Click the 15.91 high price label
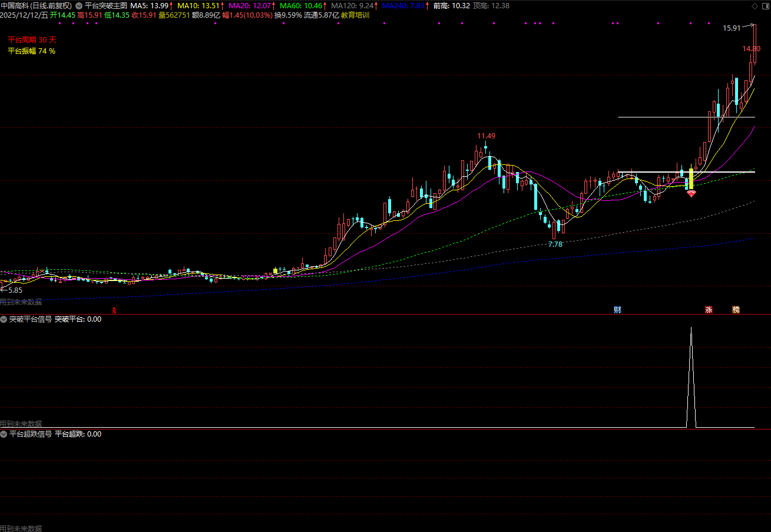The width and height of the screenshot is (771, 532). (732, 28)
